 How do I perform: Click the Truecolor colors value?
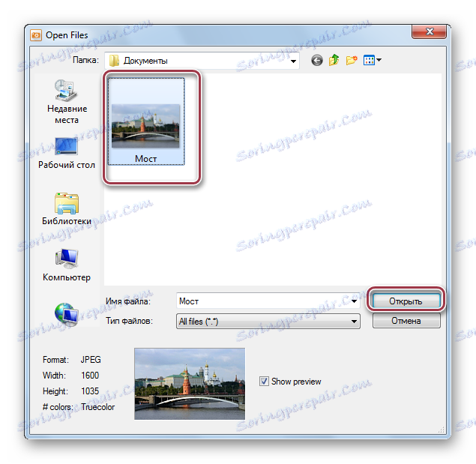pyautogui.click(x=97, y=407)
